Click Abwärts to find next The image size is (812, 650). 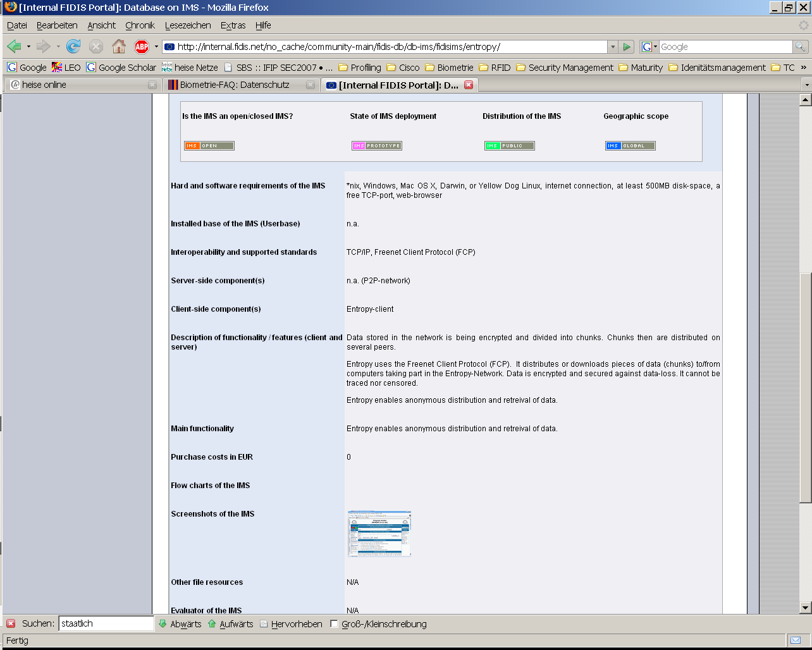click(x=180, y=624)
